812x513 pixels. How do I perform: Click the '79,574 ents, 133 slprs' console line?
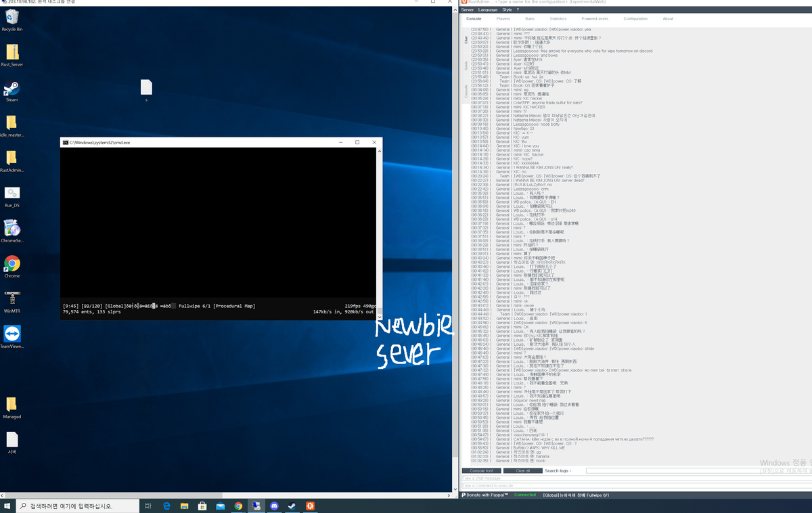pyautogui.click(x=91, y=312)
